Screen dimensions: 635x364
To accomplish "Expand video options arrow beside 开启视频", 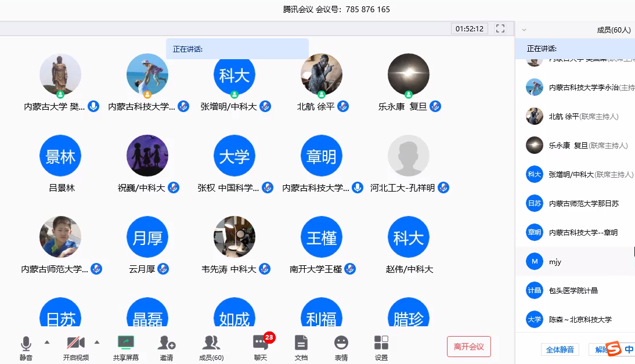I will [97, 341].
